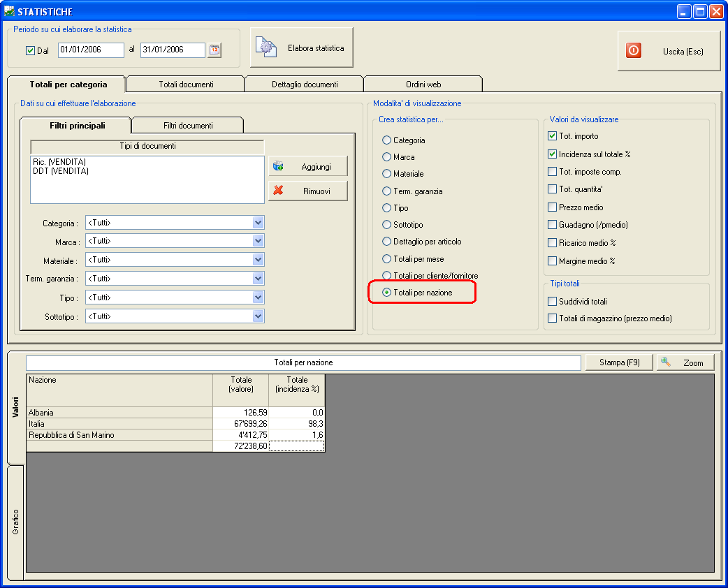The height and width of the screenshot is (588, 728).
Task: Switch to the vertical Grafico tab
Action: point(15,522)
